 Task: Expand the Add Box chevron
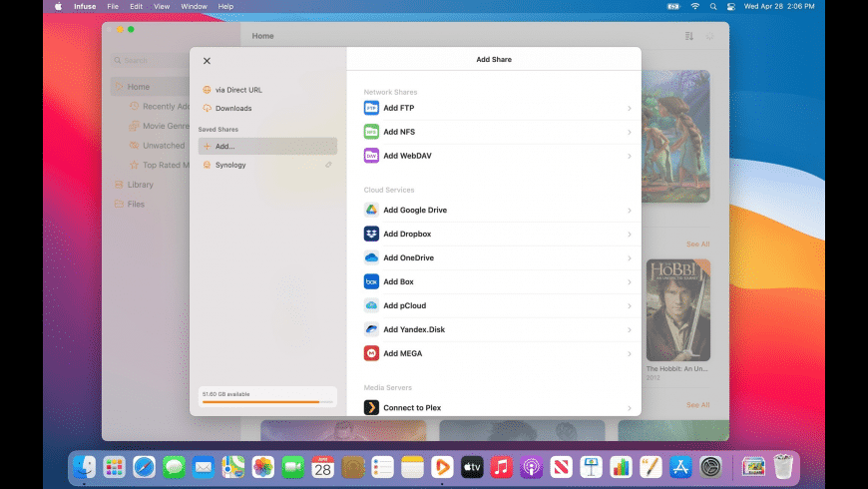tap(630, 281)
